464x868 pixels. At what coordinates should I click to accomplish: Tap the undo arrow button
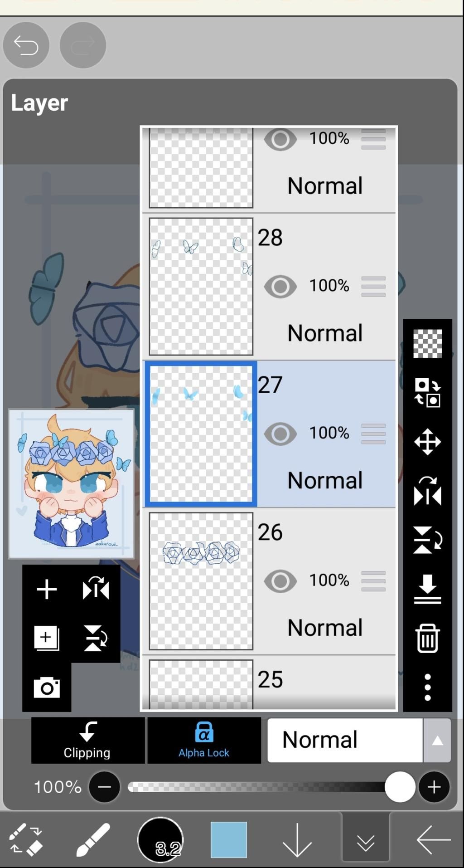pos(26,45)
